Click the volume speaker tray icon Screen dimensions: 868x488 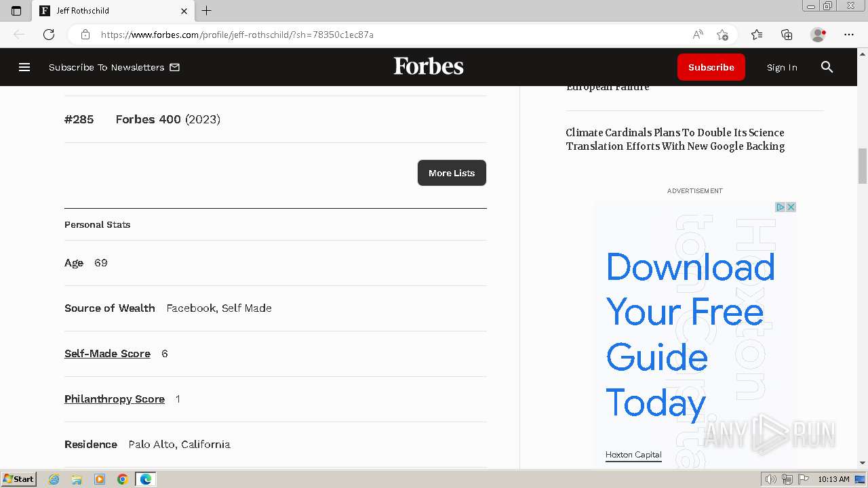point(770,479)
